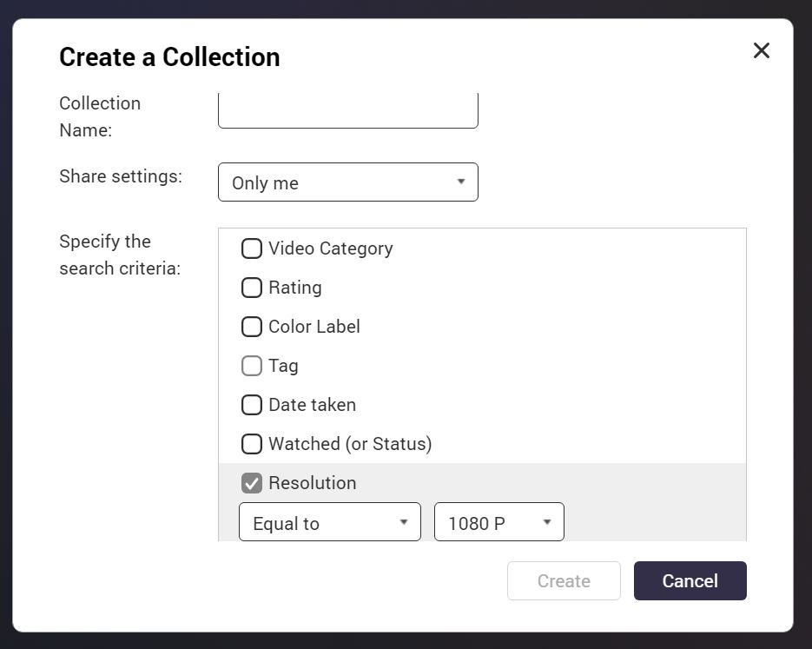
Task: Check the Video Category checkbox
Action: (x=252, y=248)
